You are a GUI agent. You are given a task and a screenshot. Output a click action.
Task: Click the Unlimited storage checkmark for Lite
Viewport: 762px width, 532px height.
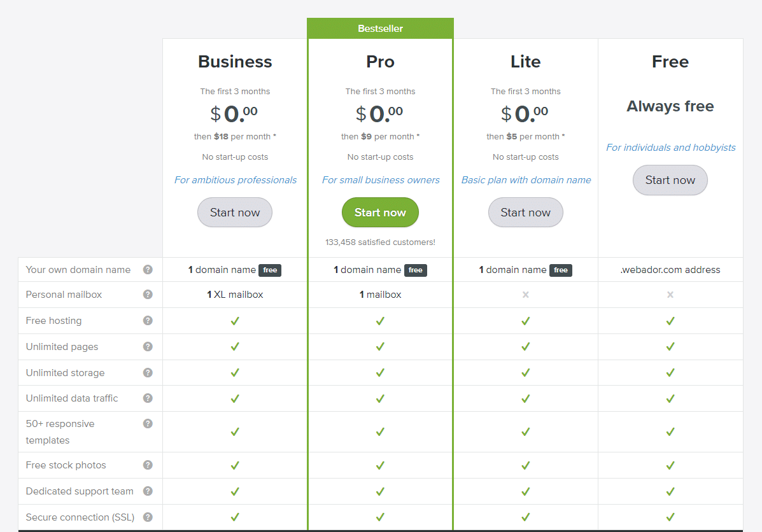pos(525,373)
